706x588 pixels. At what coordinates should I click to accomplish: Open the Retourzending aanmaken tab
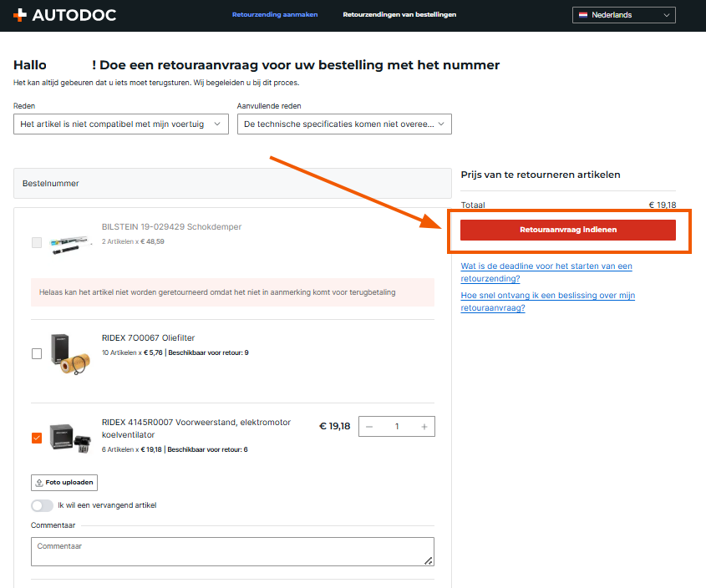275,15
